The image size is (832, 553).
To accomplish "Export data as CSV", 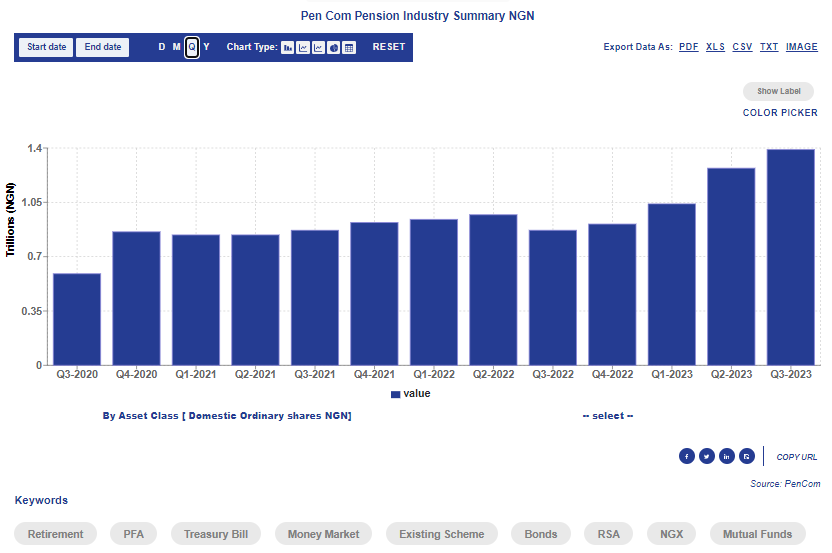I will coord(742,47).
